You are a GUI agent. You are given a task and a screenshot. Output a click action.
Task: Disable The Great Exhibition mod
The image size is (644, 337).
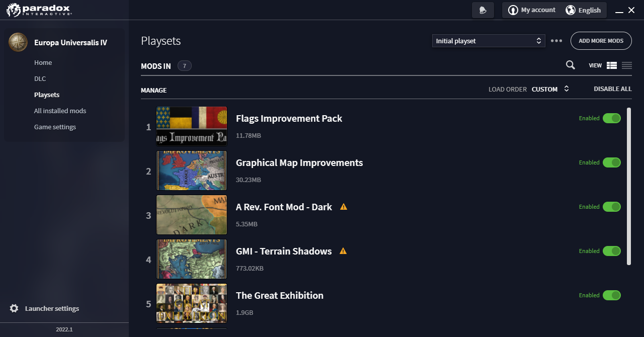pyautogui.click(x=612, y=295)
